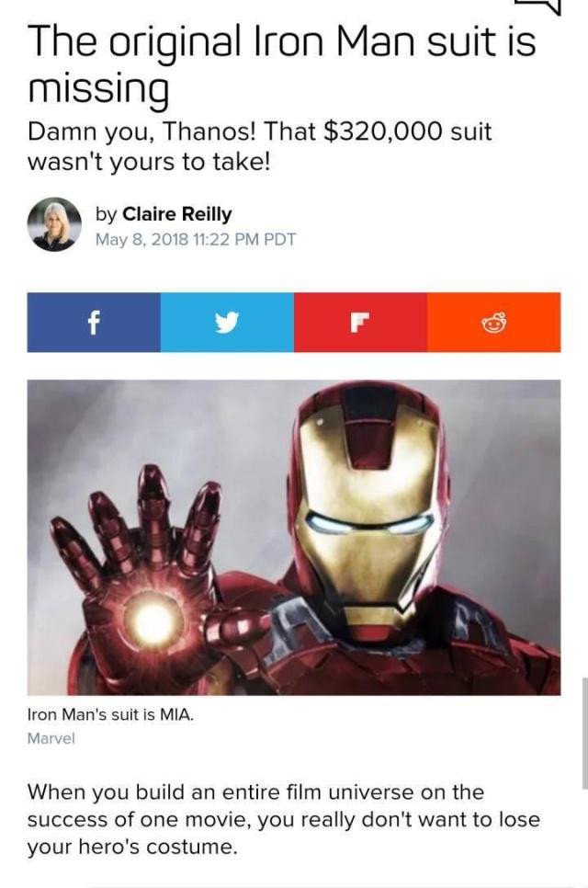This screenshot has height=888, width=588.
Task: Share the article on Facebook
Action: click(94, 323)
